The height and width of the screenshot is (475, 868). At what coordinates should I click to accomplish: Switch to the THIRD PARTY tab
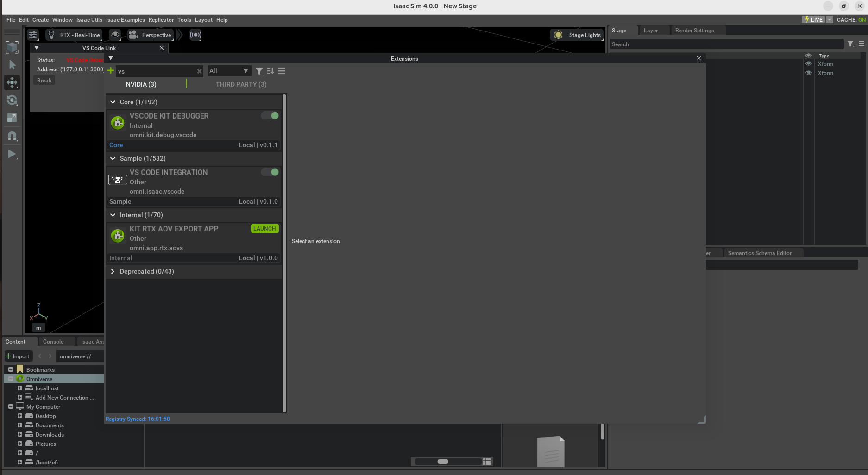tap(241, 84)
